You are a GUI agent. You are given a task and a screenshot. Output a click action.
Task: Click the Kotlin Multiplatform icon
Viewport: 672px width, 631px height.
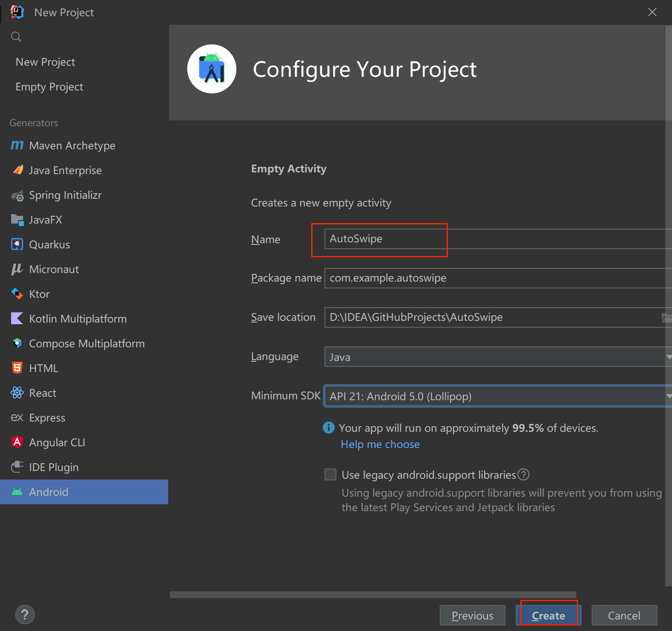[17, 319]
